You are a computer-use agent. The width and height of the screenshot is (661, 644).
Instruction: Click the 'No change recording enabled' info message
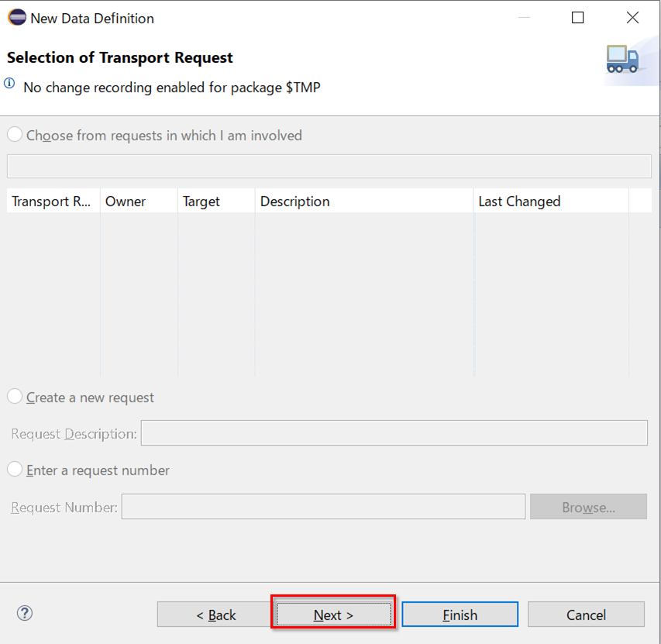172,88
